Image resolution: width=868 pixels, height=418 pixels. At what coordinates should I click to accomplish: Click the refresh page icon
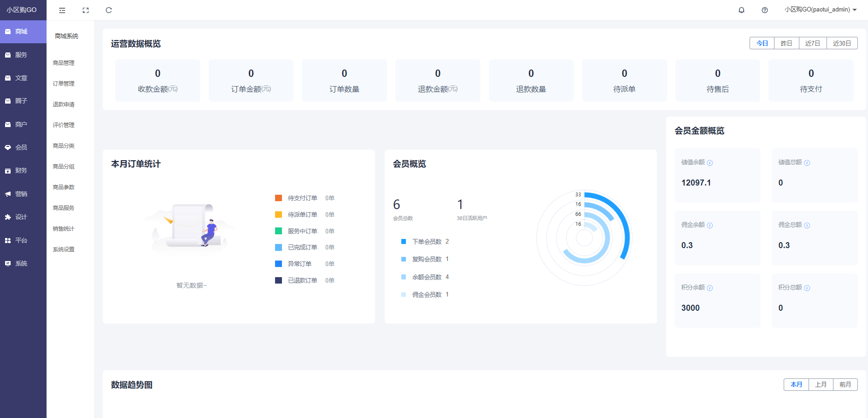click(x=109, y=10)
